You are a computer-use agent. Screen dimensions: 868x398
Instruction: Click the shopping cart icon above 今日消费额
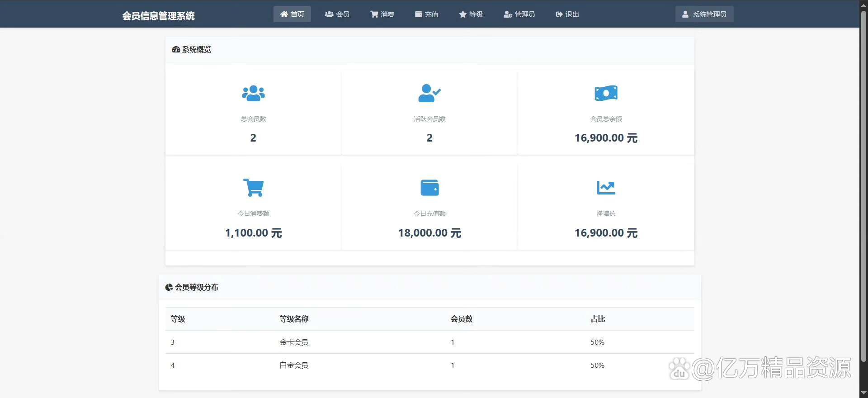(x=254, y=188)
